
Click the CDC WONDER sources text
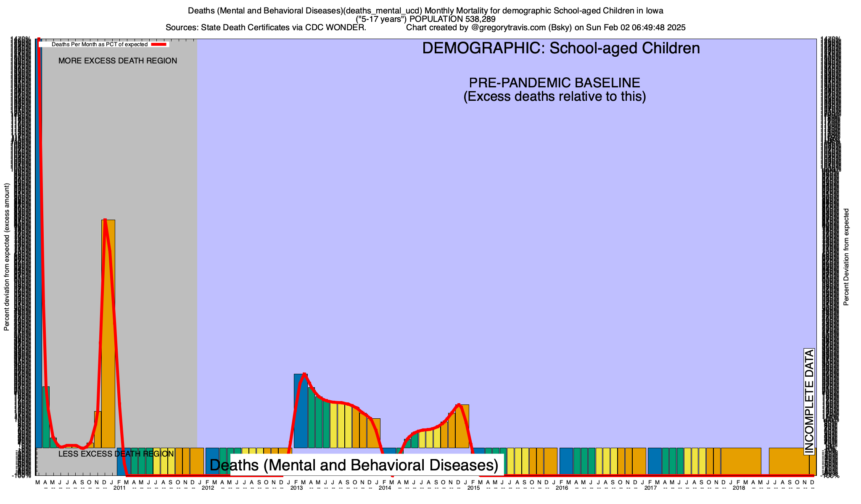tap(266, 28)
